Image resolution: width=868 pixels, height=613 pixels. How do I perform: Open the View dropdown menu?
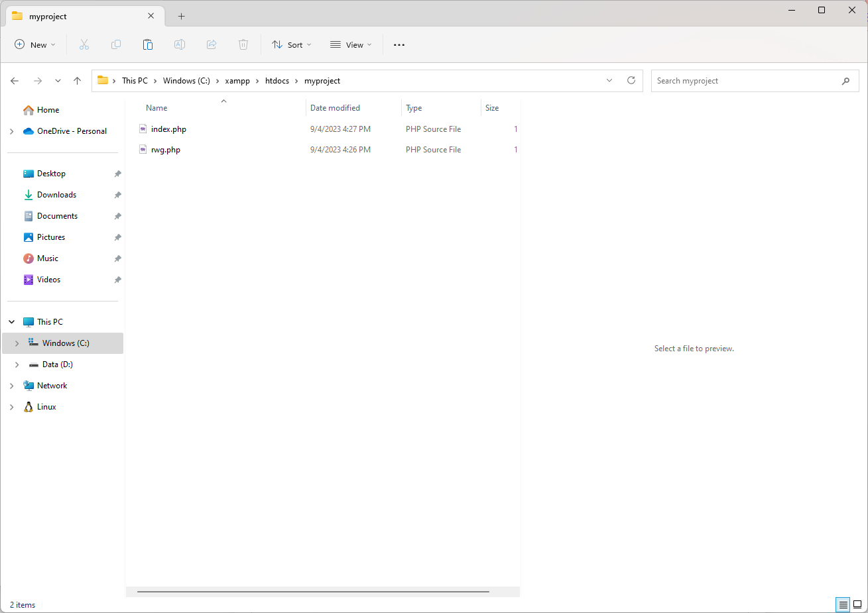pyautogui.click(x=351, y=44)
